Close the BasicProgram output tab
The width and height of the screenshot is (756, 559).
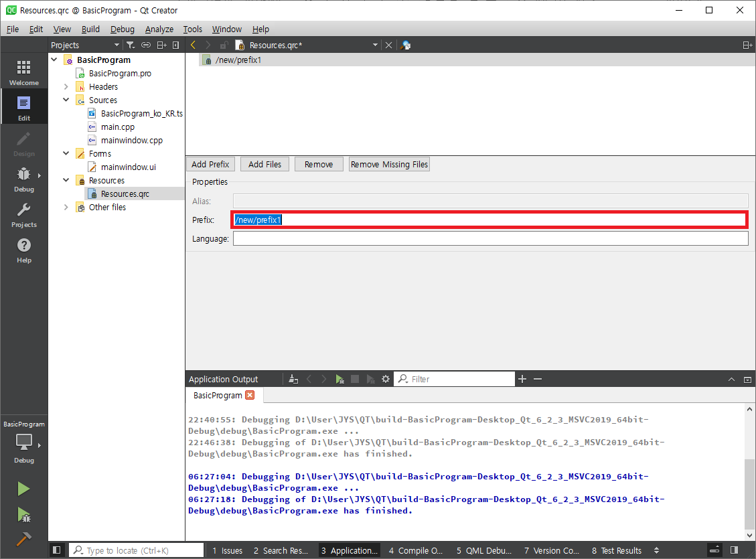click(x=250, y=395)
